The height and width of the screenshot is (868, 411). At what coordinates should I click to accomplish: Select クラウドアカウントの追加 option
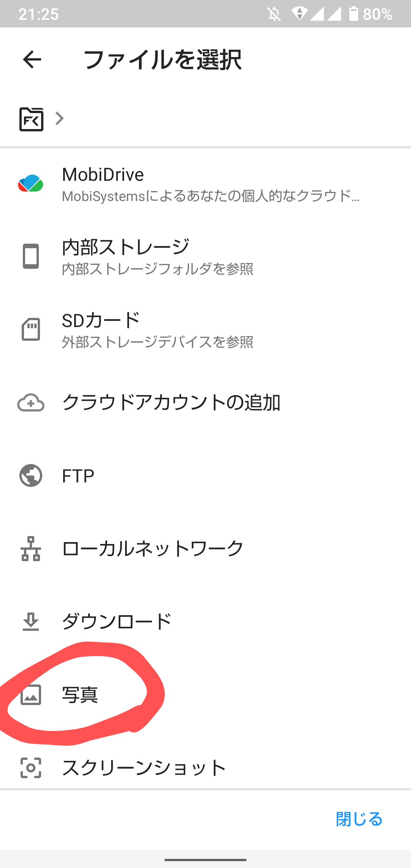[171, 403]
